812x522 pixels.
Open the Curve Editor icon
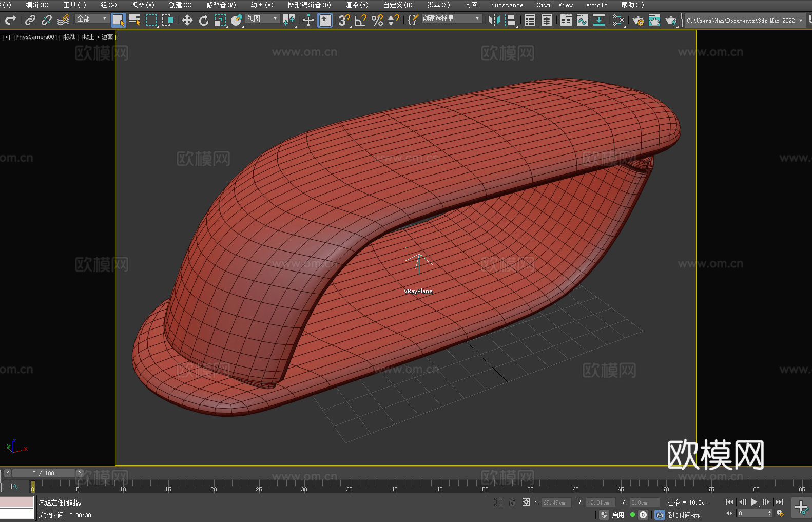[x=582, y=20]
